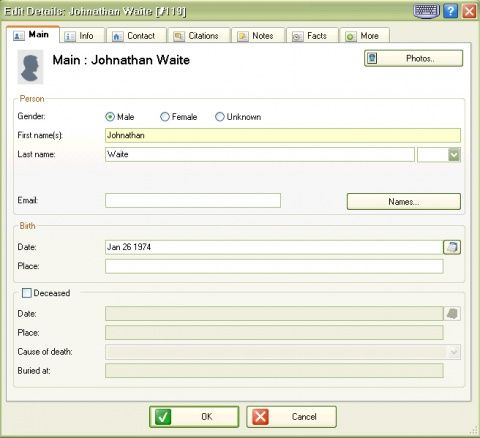Click the person silhouette photo placeholder
This screenshot has width=480, height=438.
click(30, 67)
